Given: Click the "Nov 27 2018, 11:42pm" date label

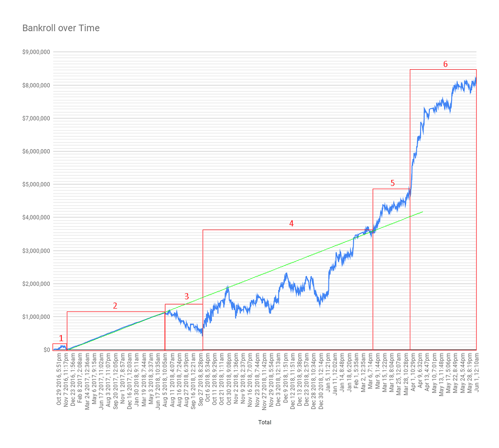Looking at the screenshot, I should point(264,381).
